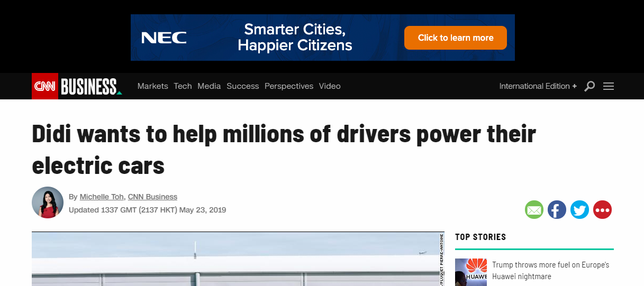Open more sharing options icon
The image size is (644, 286).
pos(602,210)
